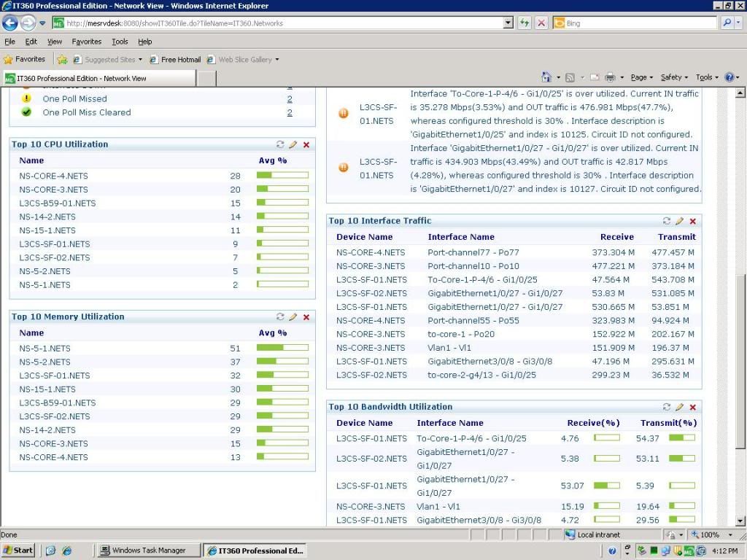Expand the Suggested Sites dropdown
This screenshot has width=747, height=560.
pyautogui.click(x=140, y=60)
